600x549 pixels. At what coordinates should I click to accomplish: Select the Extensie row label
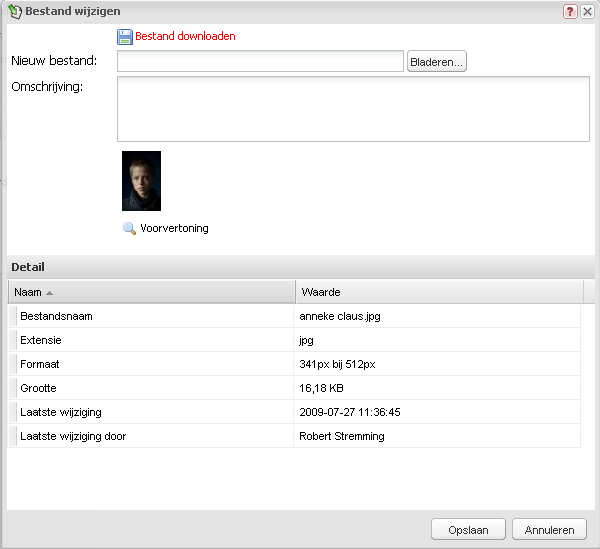[x=41, y=340]
